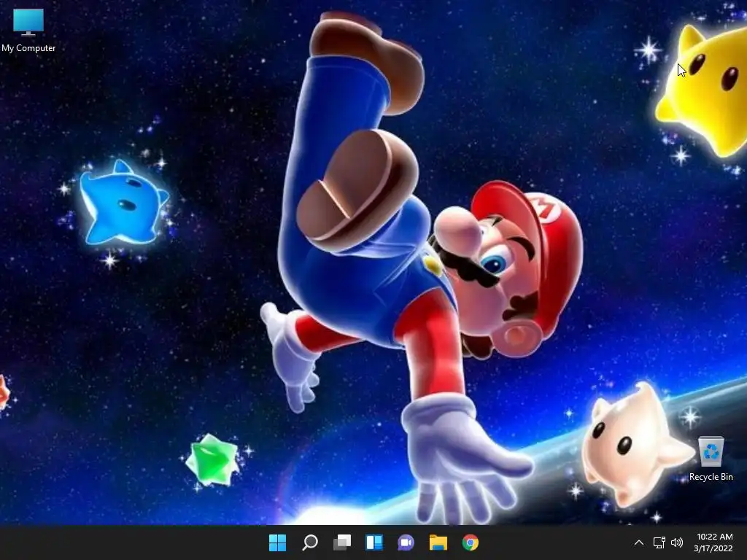Launch Teams Chat from taskbar
747x560 pixels.
click(406, 542)
